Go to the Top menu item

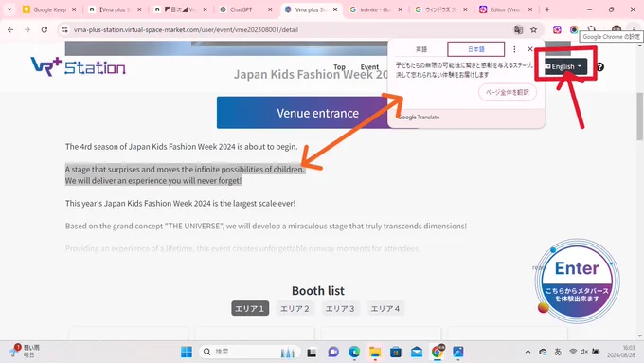coord(339,67)
